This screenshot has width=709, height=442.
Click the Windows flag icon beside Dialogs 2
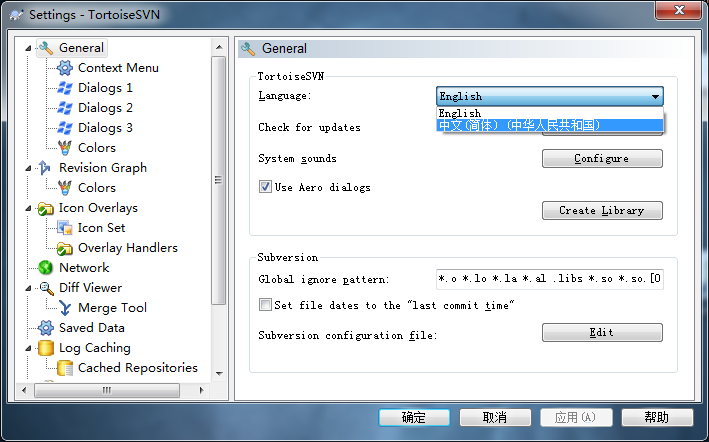click(x=65, y=108)
